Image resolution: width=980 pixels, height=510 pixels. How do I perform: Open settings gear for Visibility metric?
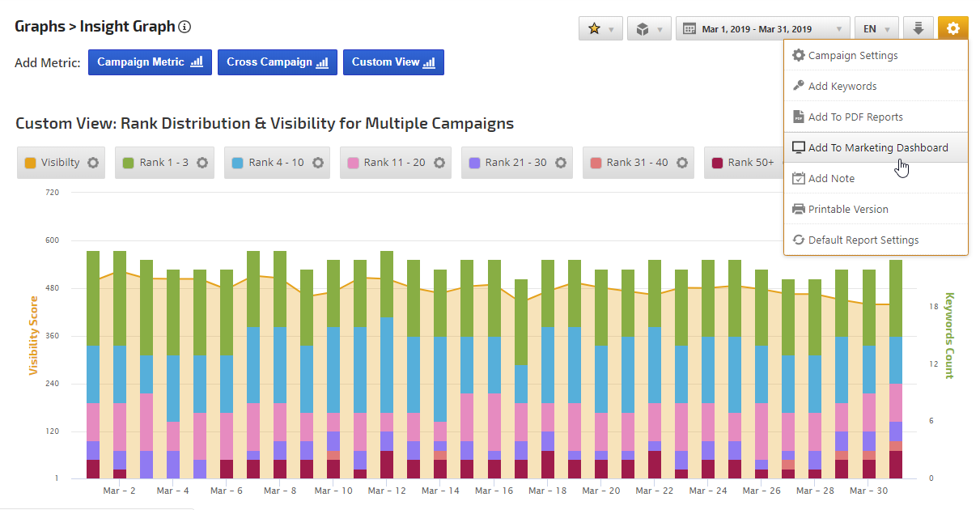[93, 163]
